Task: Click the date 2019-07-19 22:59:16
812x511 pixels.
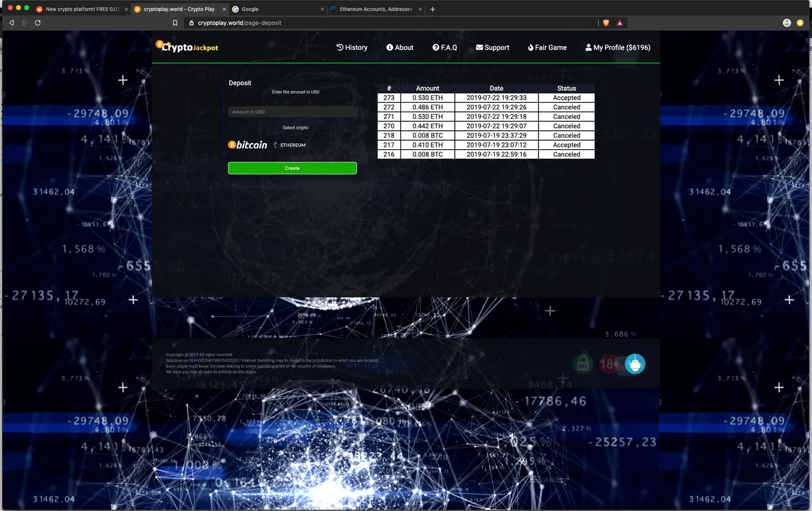Action: tap(497, 154)
